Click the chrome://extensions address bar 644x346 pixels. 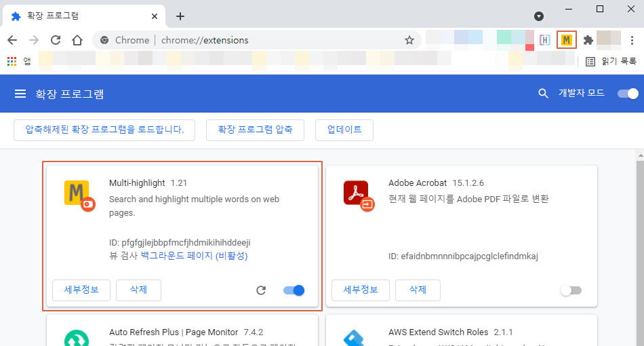(257, 40)
